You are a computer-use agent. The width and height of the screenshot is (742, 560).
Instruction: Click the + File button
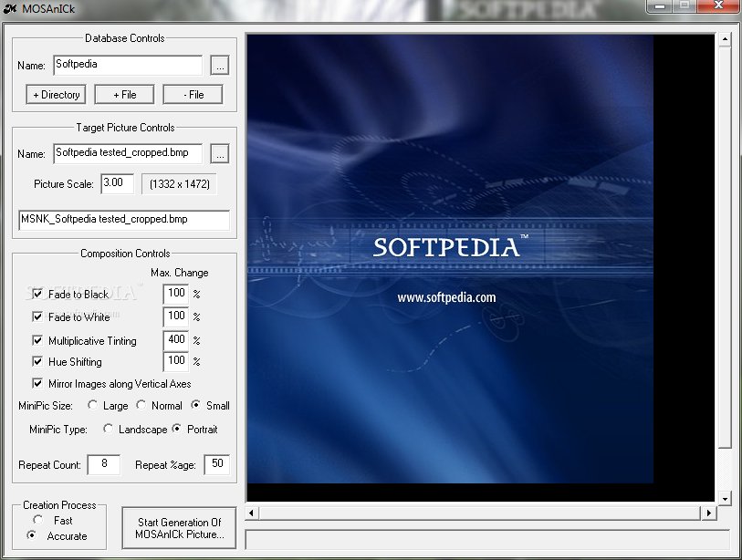pos(124,95)
